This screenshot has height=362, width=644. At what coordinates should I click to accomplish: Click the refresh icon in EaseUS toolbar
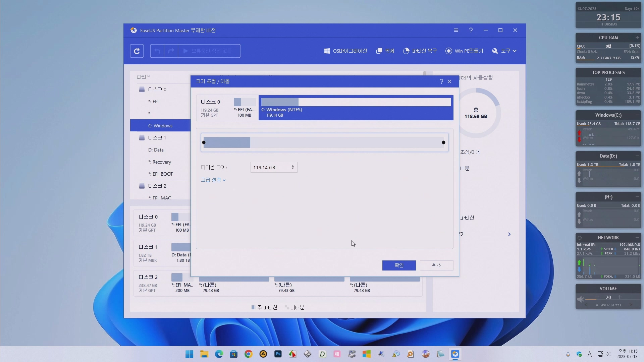coord(137,51)
